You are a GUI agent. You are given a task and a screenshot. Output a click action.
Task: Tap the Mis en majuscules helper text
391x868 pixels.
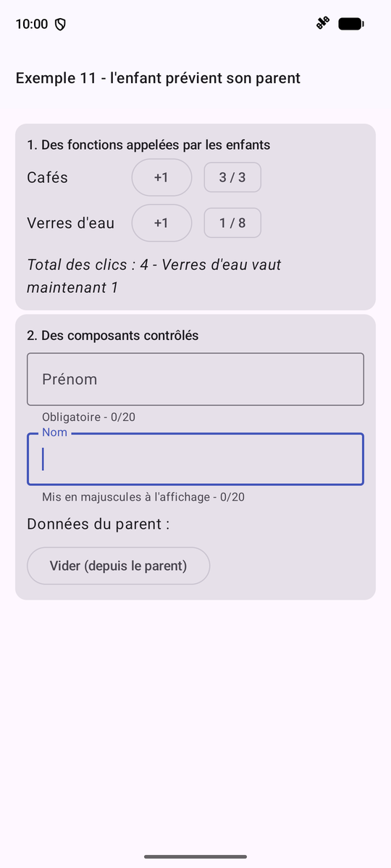point(143,497)
